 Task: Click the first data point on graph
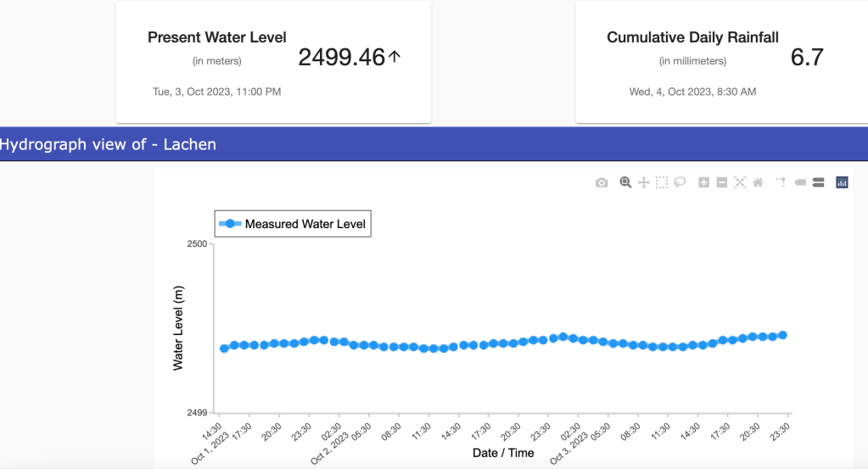[x=224, y=348]
